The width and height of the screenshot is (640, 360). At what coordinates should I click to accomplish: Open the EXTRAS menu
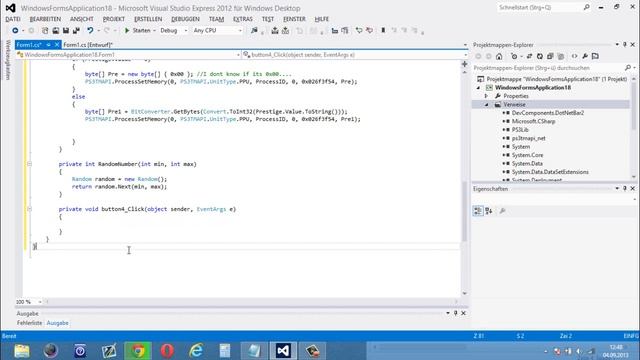[243, 19]
